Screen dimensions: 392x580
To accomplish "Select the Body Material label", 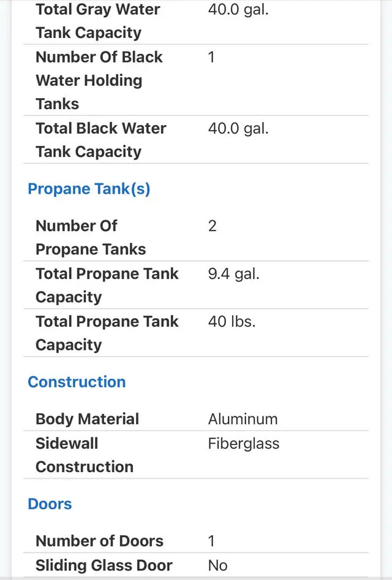I will 87,419.
